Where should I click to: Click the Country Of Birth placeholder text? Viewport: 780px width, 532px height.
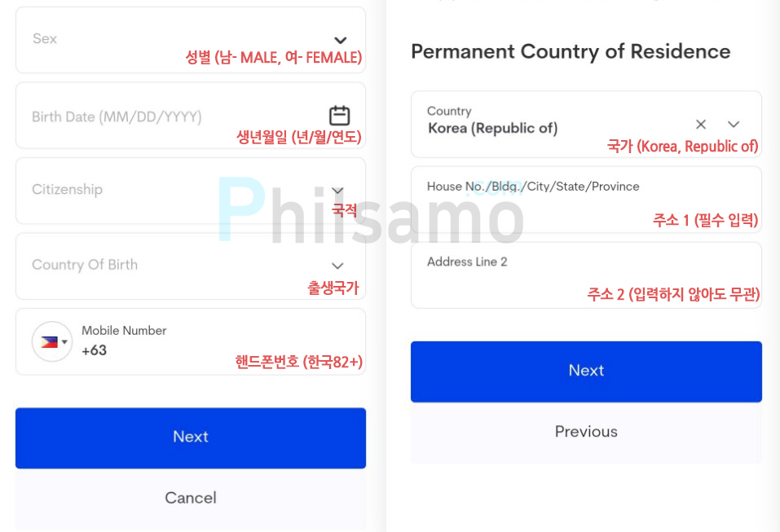click(85, 265)
